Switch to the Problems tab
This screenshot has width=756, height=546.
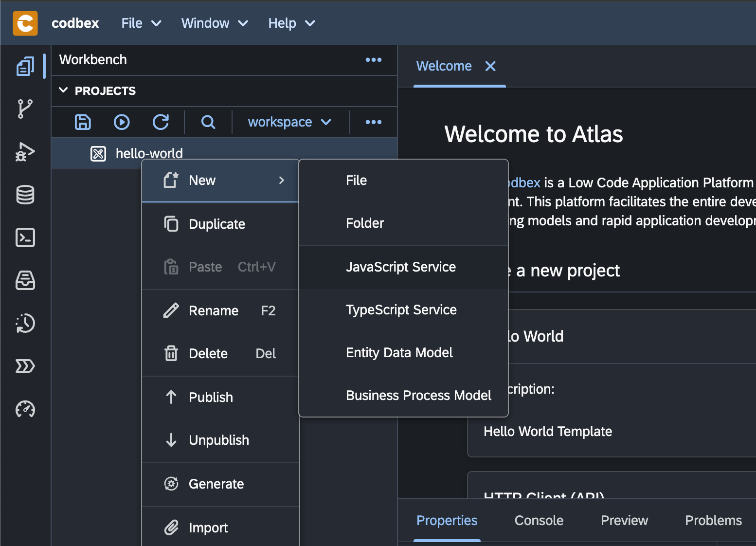[x=713, y=521]
